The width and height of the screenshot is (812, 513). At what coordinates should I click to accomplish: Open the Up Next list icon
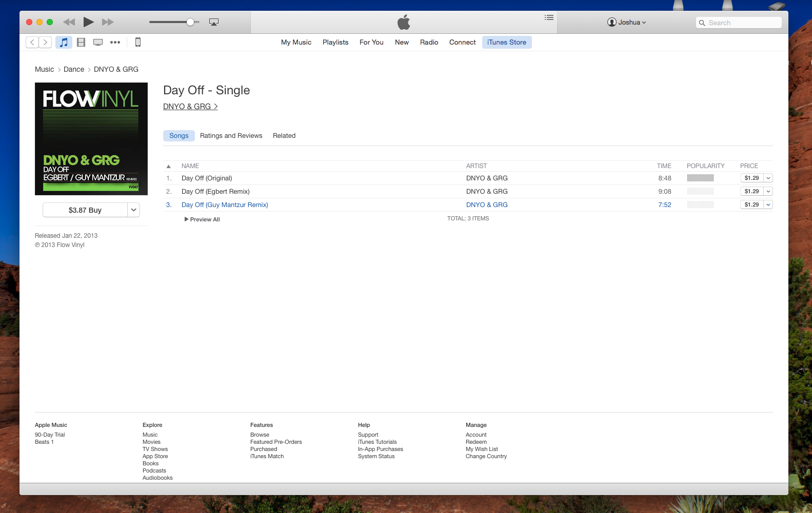[x=549, y=17]
